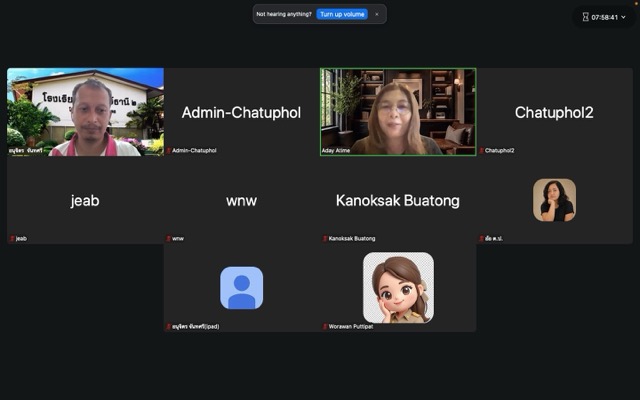This screenshot has width=640, height=400.
Task: Click the large Kanoksak Buatong display name
Action: click(398, 201)
